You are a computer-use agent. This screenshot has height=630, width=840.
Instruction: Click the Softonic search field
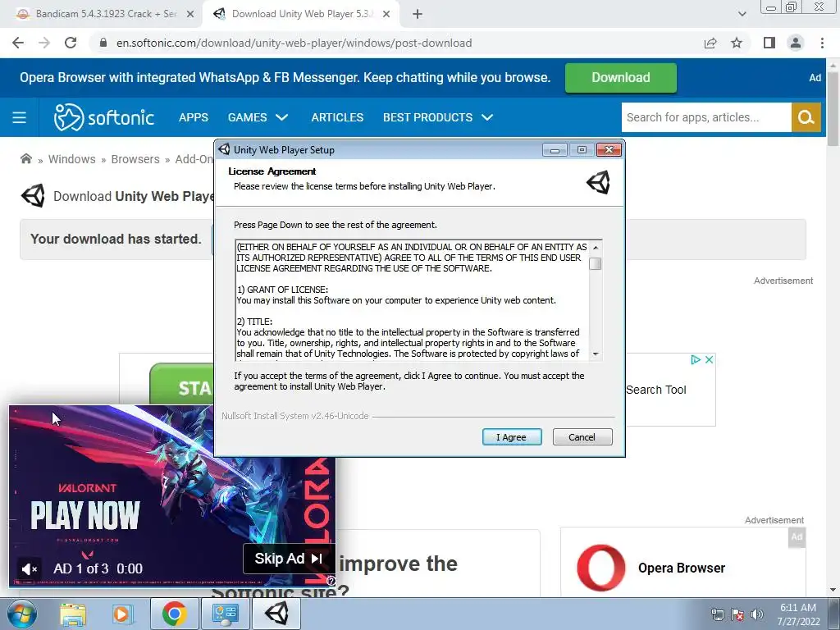706,117
